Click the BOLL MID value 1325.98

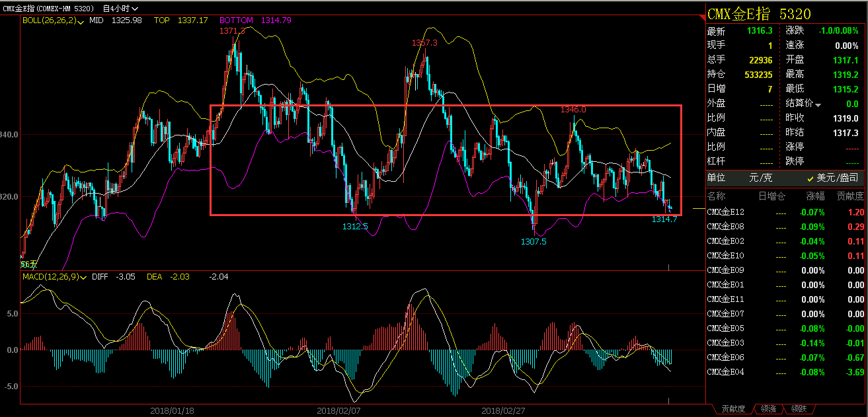127,20
